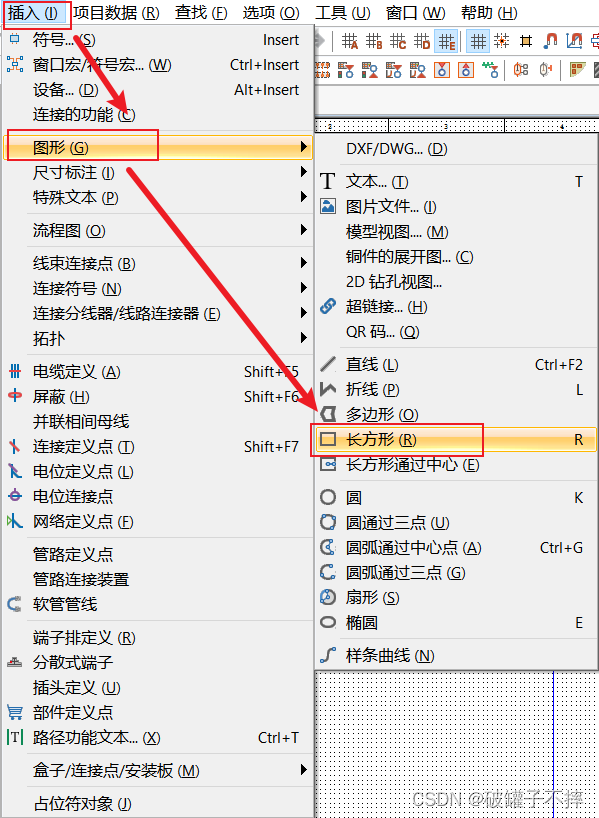This screenshot has width=599, height=818.
Task: Select grid B toolbar icon
Action: [x=374, y=41]
